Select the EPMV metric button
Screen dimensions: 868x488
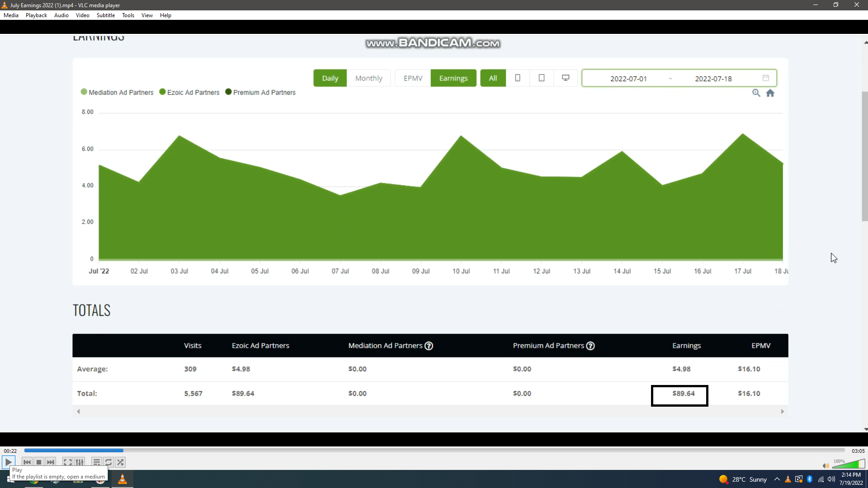click(x=413, y=78)
